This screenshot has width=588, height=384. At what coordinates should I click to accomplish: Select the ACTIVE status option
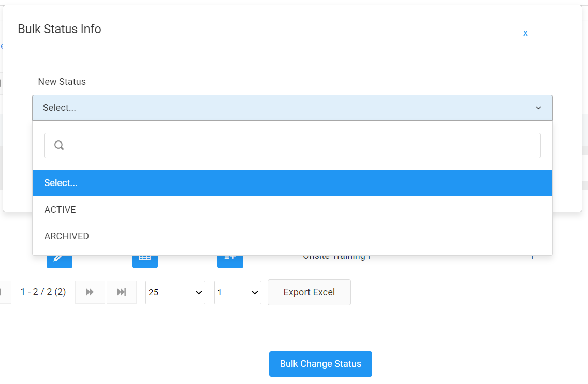[292, 209]
